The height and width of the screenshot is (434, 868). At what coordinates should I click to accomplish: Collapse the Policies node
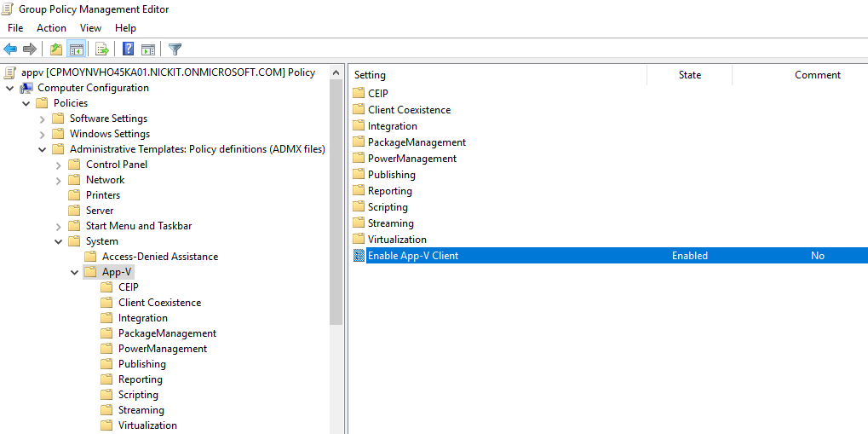pos(26,104)
